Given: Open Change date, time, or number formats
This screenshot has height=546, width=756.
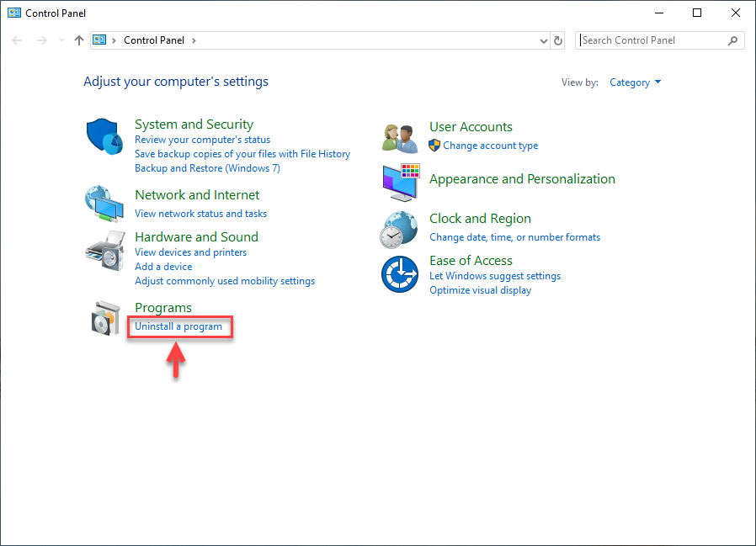Looking at the screenshot, I should click(515, 237).
